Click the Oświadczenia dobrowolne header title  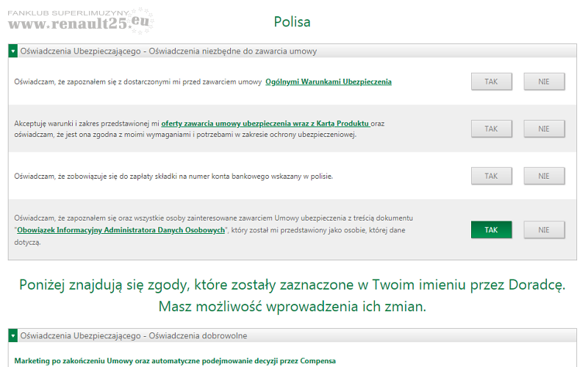[134, 336]
